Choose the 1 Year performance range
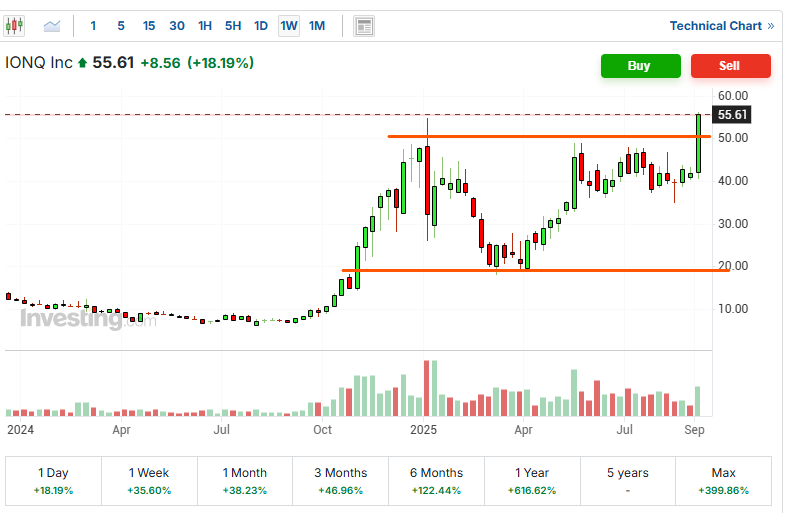This screenshot has width=795, height=513. click(x=532, y=481)
